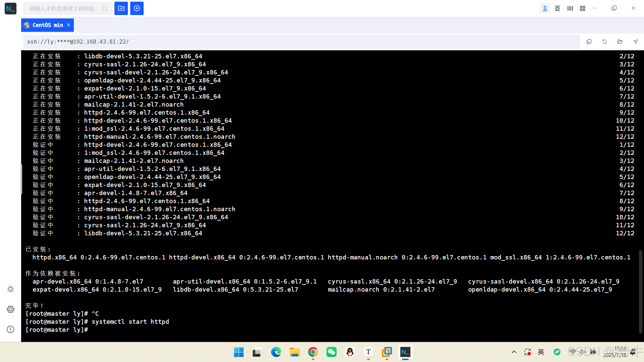Screen dimensions: 644x362
Task: Open the session folder manager button
Action: coord(121,8)
